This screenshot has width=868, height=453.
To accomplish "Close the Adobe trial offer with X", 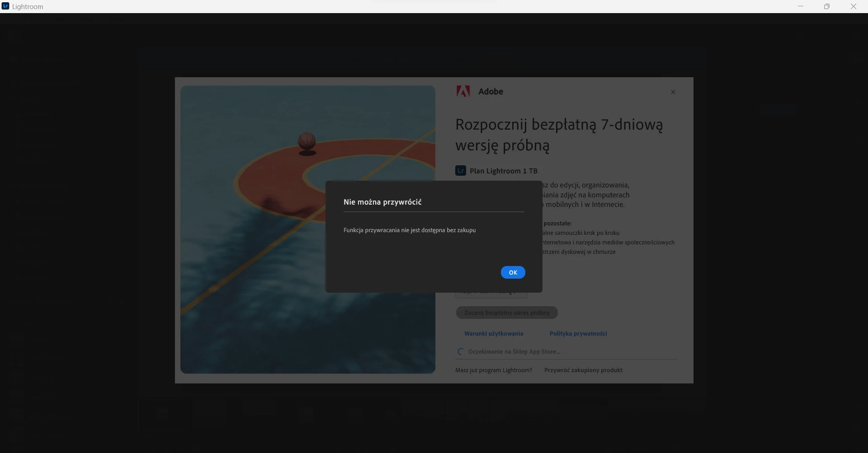I will (x=673, y=92).
